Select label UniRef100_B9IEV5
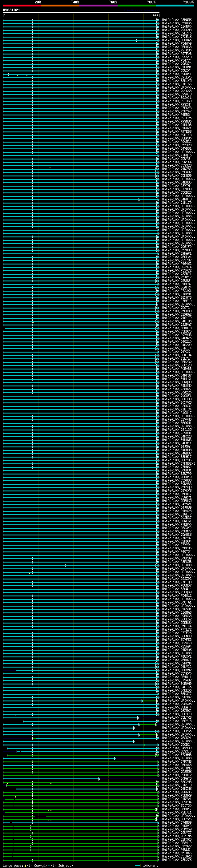This screenshot has height=868, width=197. [176, 78]
